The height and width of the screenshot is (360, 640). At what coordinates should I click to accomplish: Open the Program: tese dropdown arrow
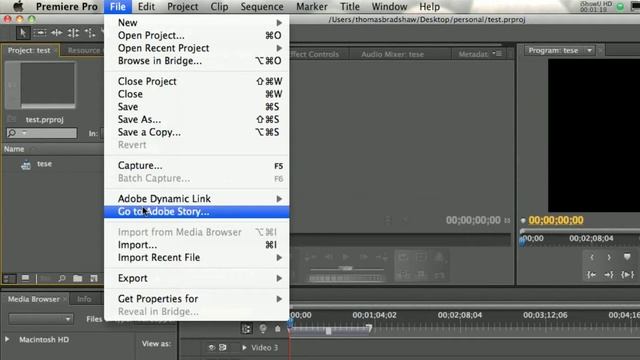coord(589,51)
